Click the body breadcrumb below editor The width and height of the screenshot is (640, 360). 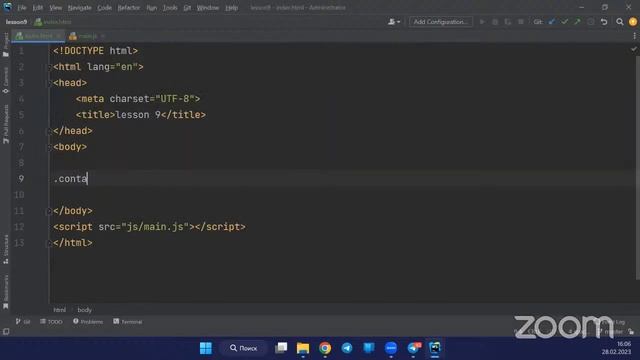pos(84,310)
